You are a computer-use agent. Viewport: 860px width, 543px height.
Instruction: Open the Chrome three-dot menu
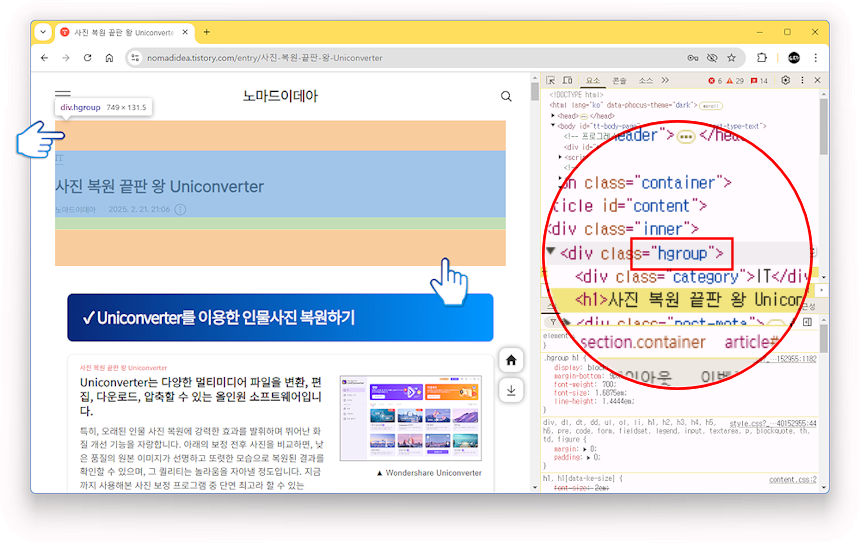pos(816,58)
